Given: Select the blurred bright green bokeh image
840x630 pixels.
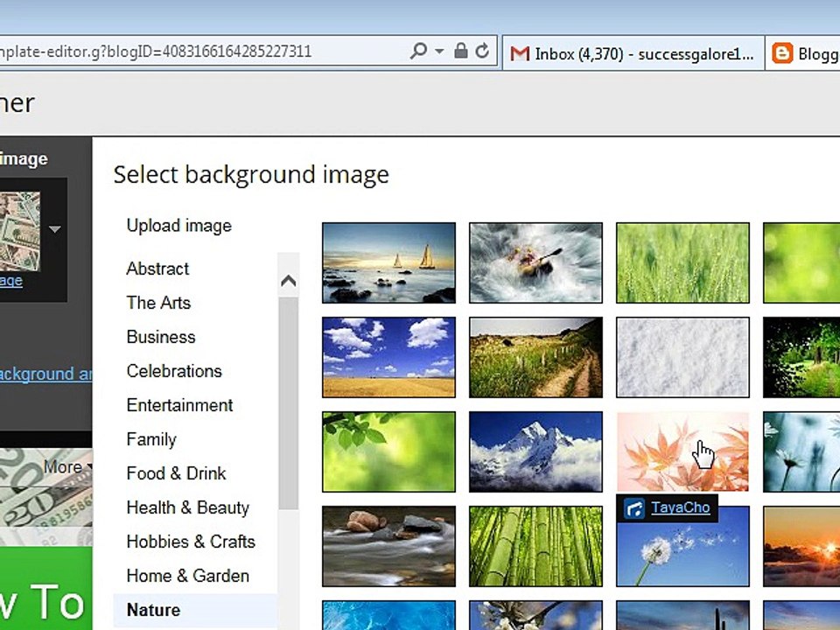Looking at the screenshot, I should click(801, 263).
